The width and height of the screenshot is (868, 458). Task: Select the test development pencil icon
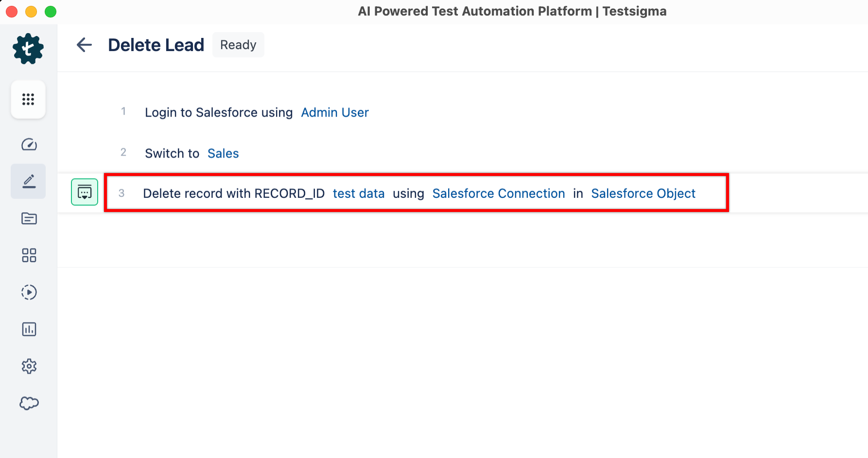[29, 181]
